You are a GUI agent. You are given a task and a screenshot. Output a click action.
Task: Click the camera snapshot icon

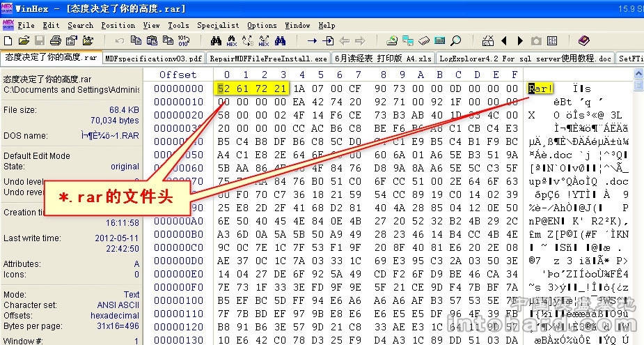click(x=536, y=40)
